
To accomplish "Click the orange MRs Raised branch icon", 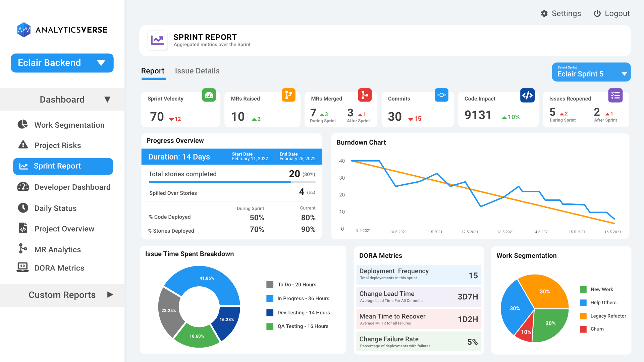I will (288, 95).
